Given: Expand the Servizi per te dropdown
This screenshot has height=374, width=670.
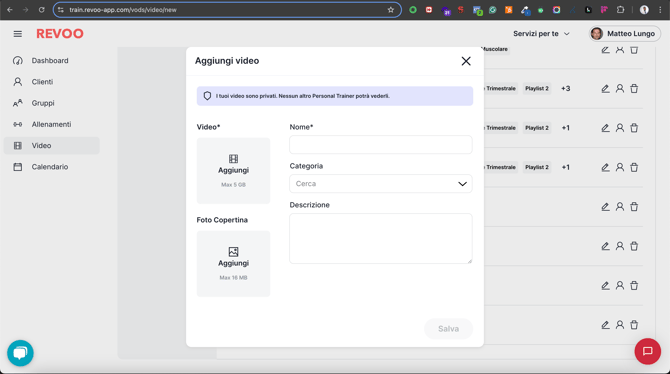Looking at the screenshot, I should point(541,34).
